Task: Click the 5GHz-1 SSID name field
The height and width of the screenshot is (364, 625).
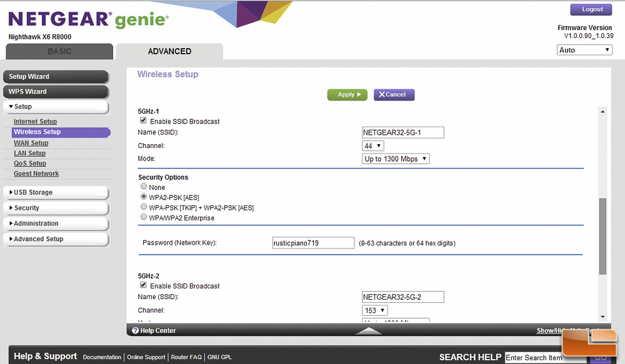Action: click(x=402, y=132)
